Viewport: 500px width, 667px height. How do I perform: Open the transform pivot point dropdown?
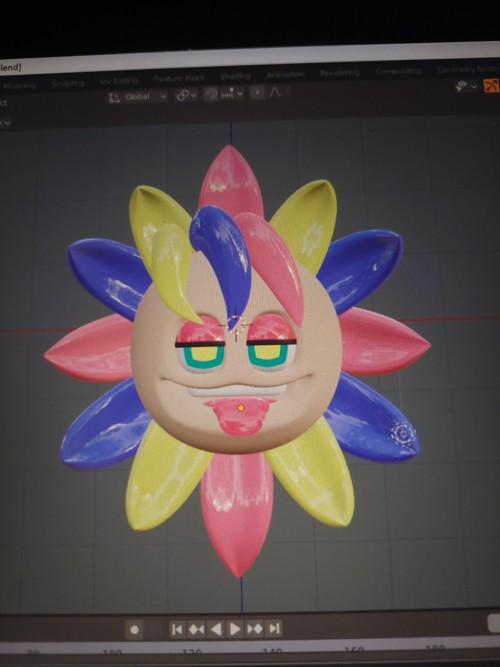[186, 95]
